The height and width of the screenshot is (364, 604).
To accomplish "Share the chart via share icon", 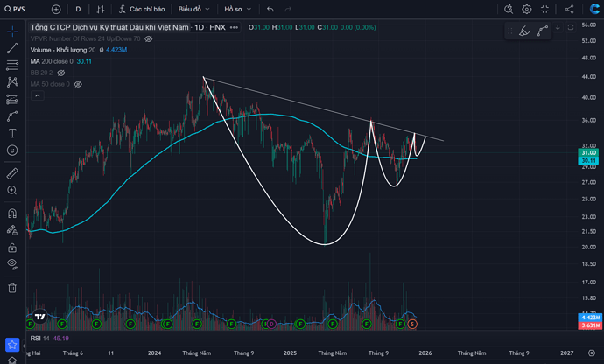I will coord(569,9).
